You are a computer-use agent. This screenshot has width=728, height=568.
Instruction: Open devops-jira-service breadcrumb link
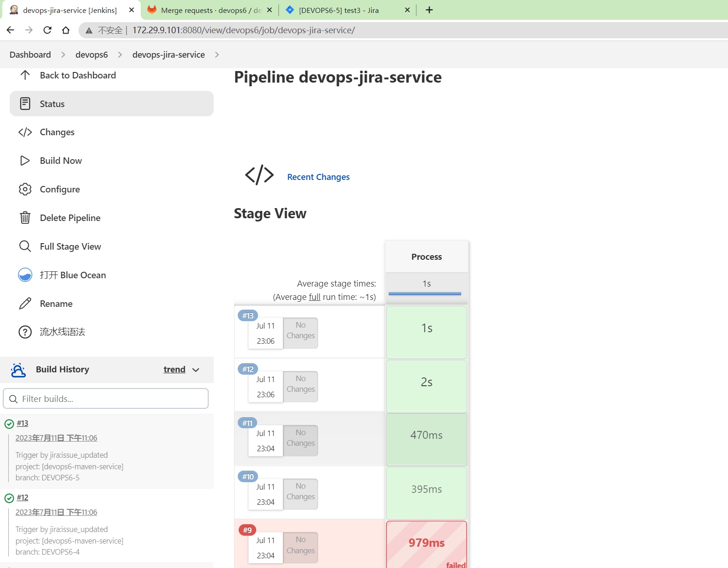click(168, 54)
